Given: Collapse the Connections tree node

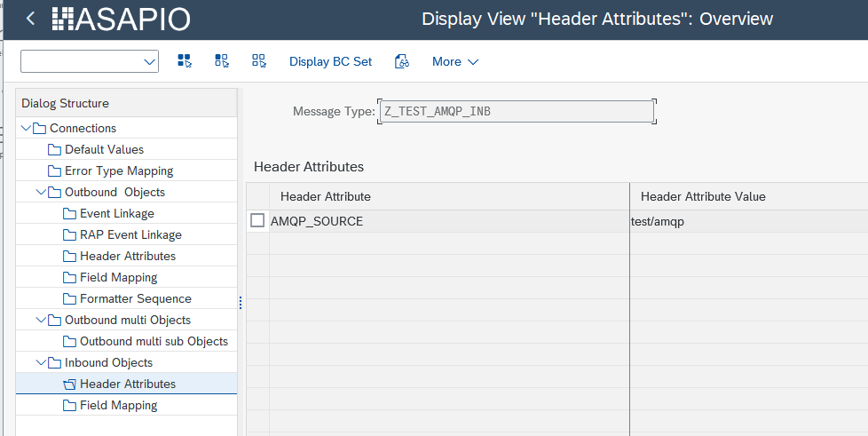Looking at the screenshot, I should [x=26, y=128].
